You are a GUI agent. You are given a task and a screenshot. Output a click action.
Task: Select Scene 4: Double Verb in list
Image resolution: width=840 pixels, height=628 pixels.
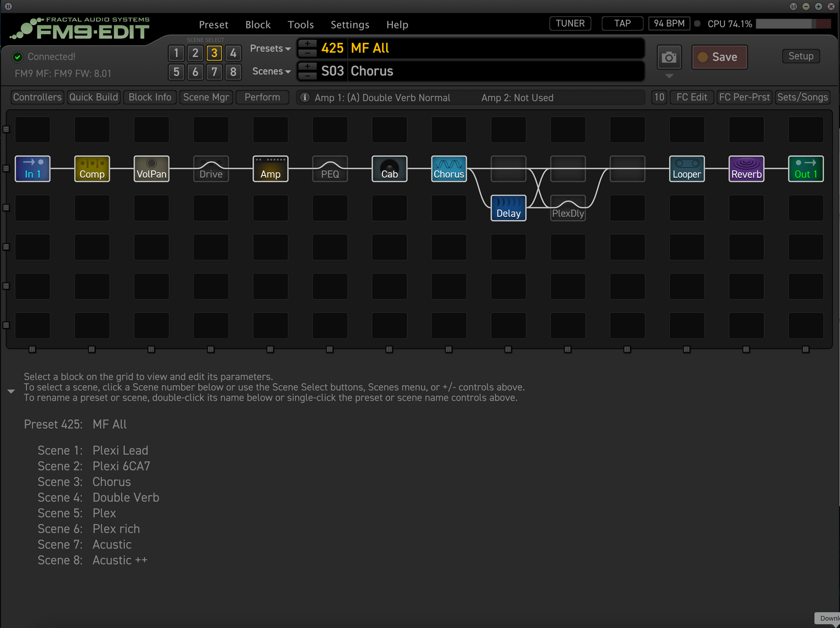(x=98, y=497)
